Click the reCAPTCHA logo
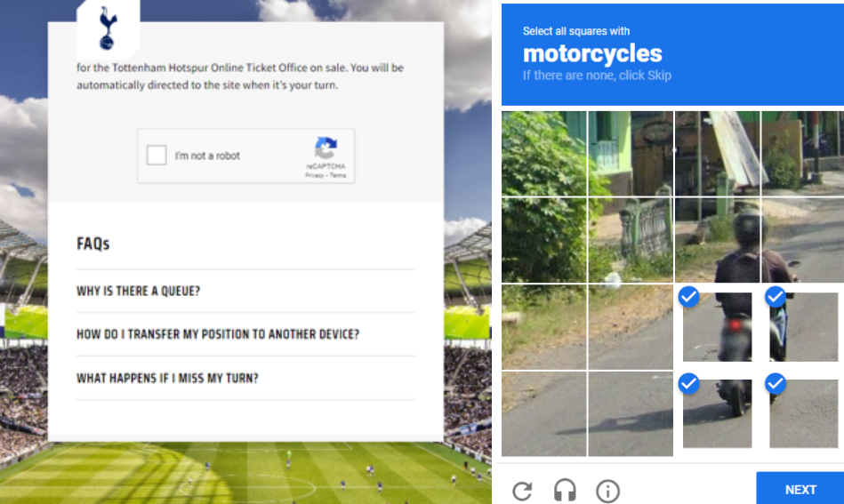Screen dimensions: 844x504 pos(326,148)
